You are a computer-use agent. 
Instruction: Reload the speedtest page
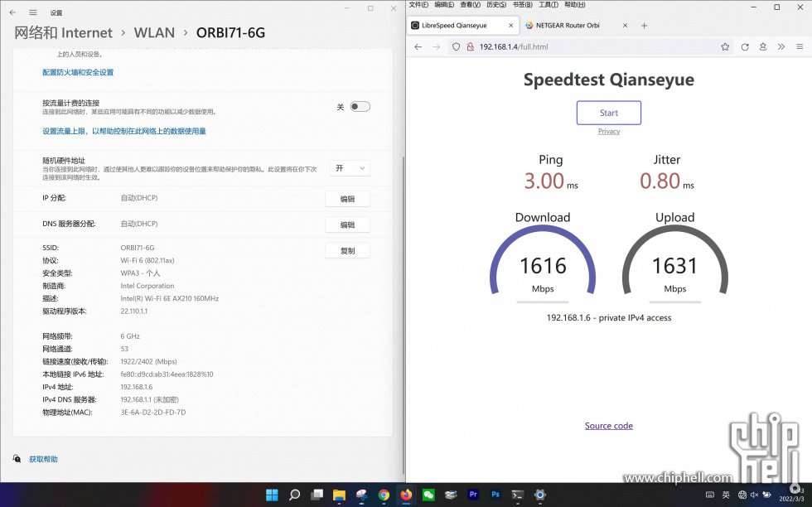click(x=745, y=46)
